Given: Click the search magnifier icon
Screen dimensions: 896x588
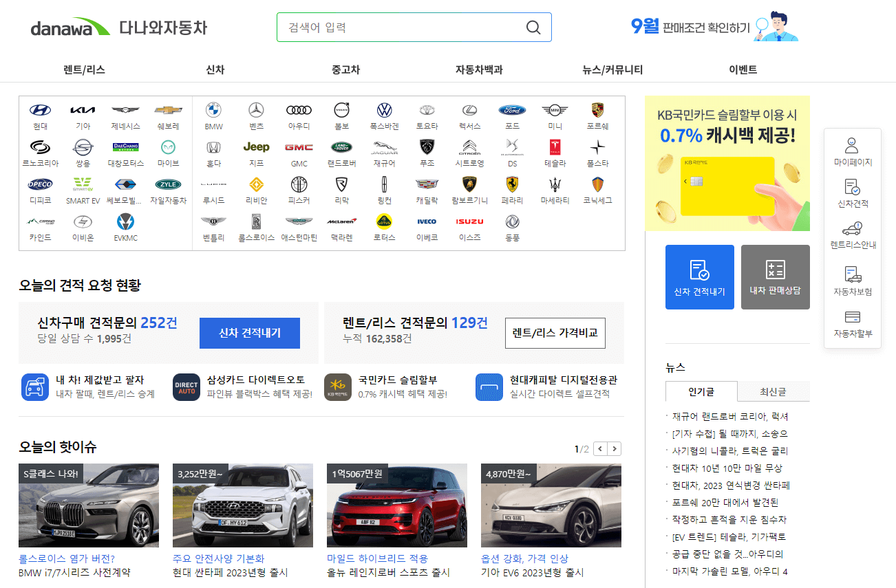Looking at the screenshot, I should [533, 28].
